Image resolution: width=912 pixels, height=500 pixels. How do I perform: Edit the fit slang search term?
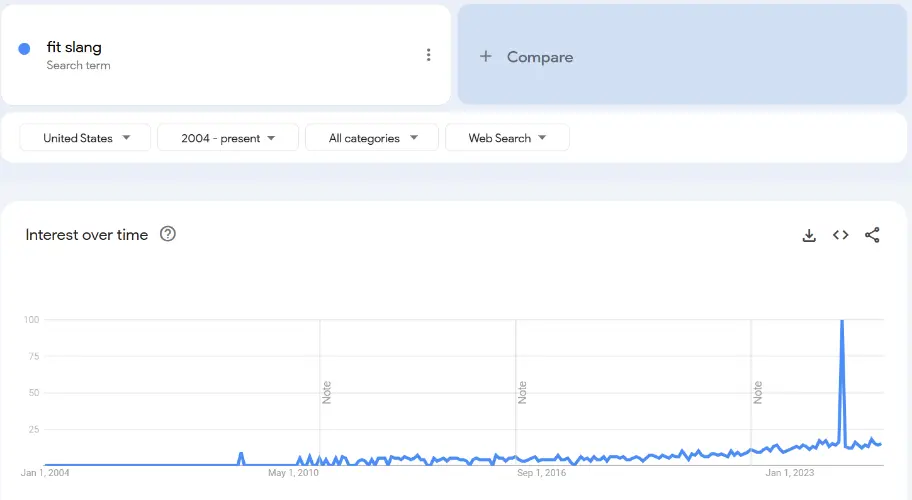click(x=74, y=47)
